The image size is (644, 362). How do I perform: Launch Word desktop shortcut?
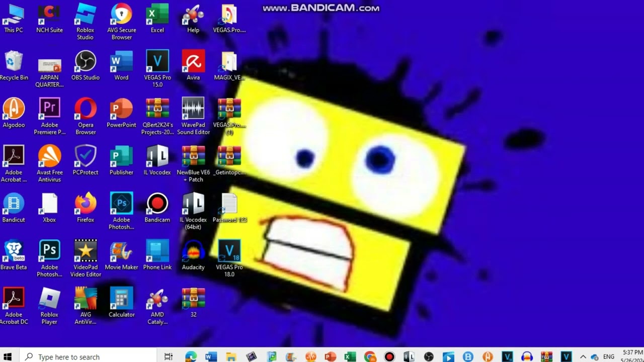click(x=121, y=66)
